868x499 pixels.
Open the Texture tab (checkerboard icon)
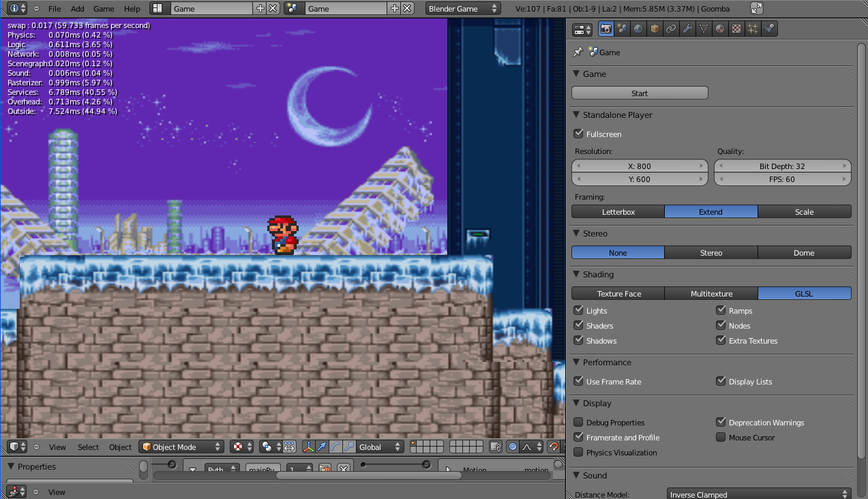point(736,29)
